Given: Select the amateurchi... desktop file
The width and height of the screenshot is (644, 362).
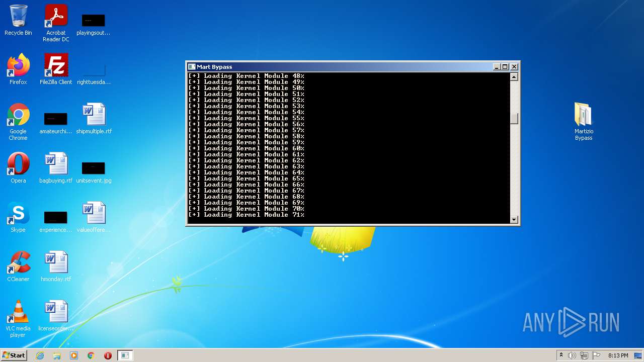Looking at the screenshot, I should tap(56, 123).
